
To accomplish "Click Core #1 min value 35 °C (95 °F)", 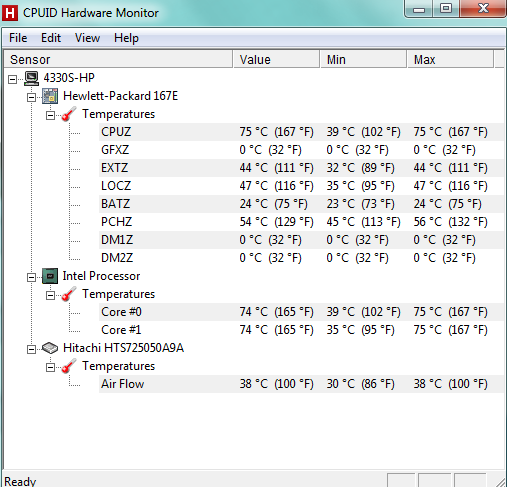I will 361,330.
